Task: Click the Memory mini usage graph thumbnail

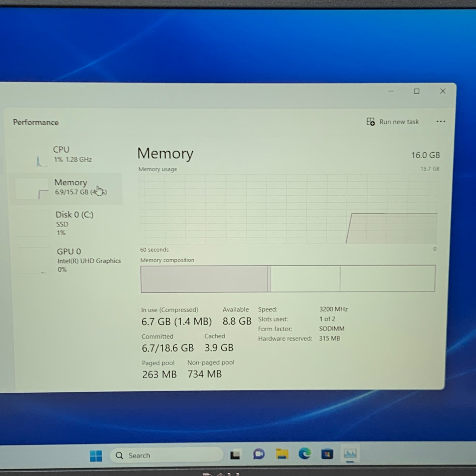Action: (x=32, y=189)
